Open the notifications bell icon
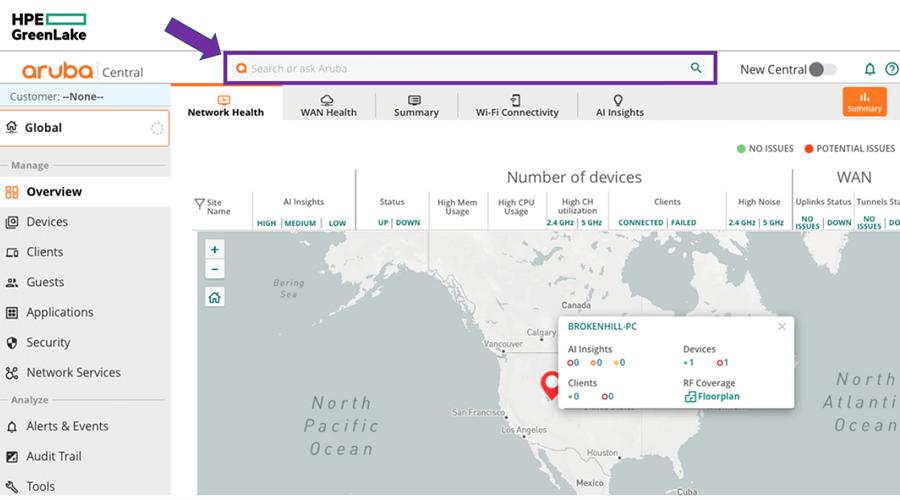900x500 pixels. click(869, 69)
